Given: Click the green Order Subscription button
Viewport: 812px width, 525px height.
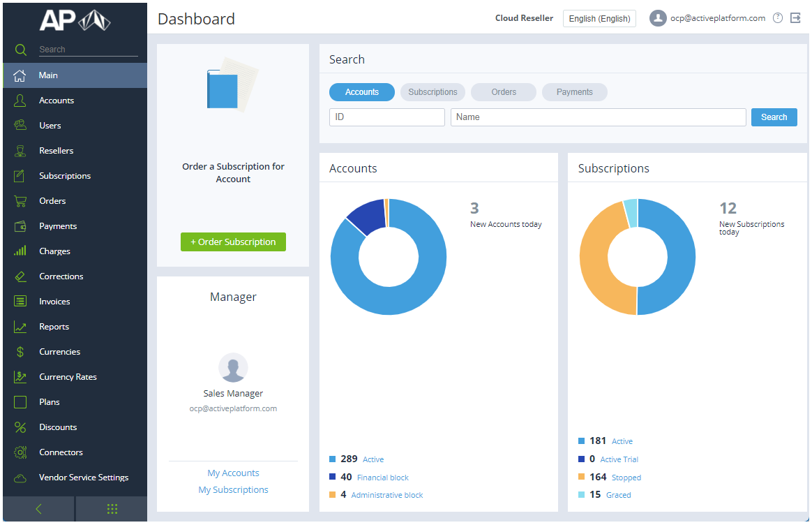Looking at the screenshot, I should pos(233,242).
